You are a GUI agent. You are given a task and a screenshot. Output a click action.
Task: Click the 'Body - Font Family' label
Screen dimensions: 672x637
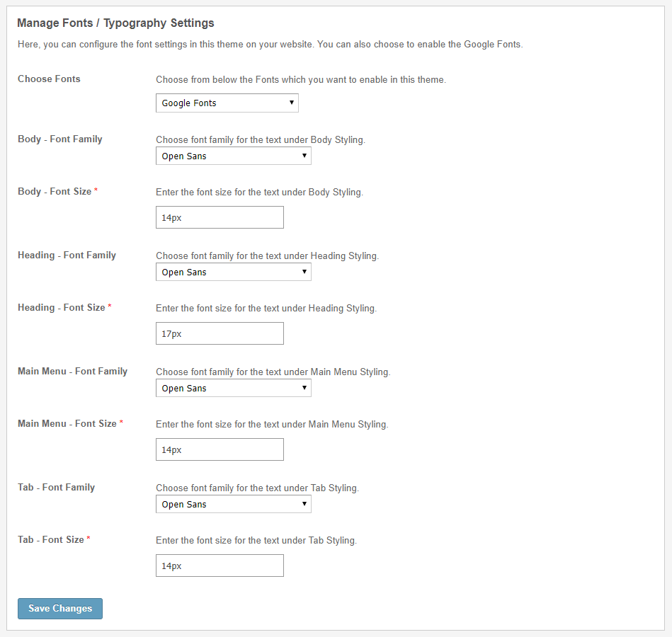[x=60, y=139]
